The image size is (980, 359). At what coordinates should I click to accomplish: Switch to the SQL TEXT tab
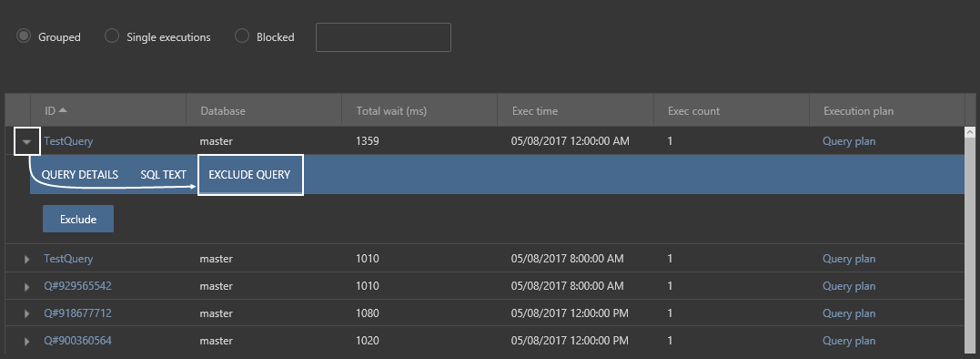(x=163, y=175)
